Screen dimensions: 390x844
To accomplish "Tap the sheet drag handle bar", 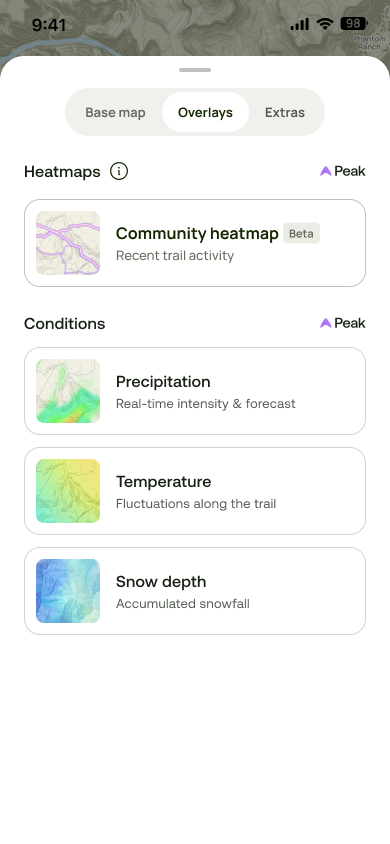I will (x=195, y=70).
